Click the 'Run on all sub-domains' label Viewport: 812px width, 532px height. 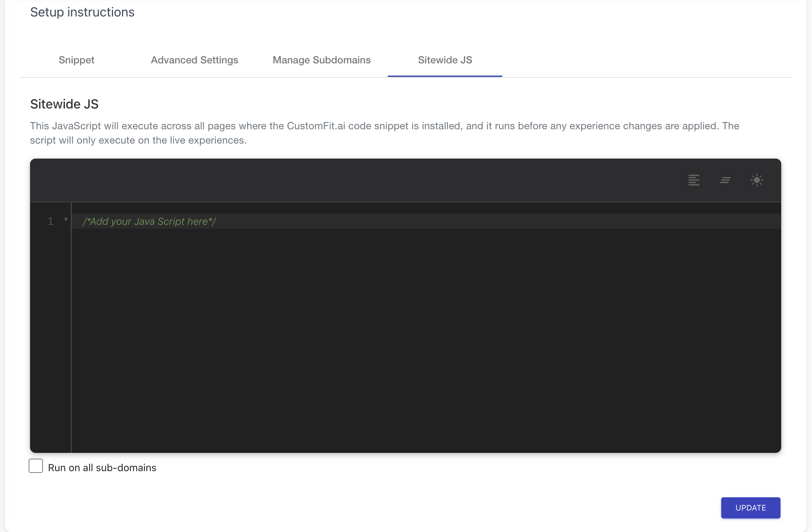point(102,468)
